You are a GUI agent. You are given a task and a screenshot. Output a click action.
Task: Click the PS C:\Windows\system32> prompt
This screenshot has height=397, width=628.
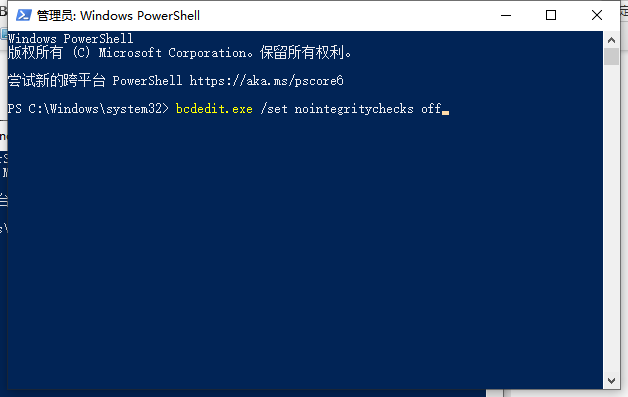88,109
